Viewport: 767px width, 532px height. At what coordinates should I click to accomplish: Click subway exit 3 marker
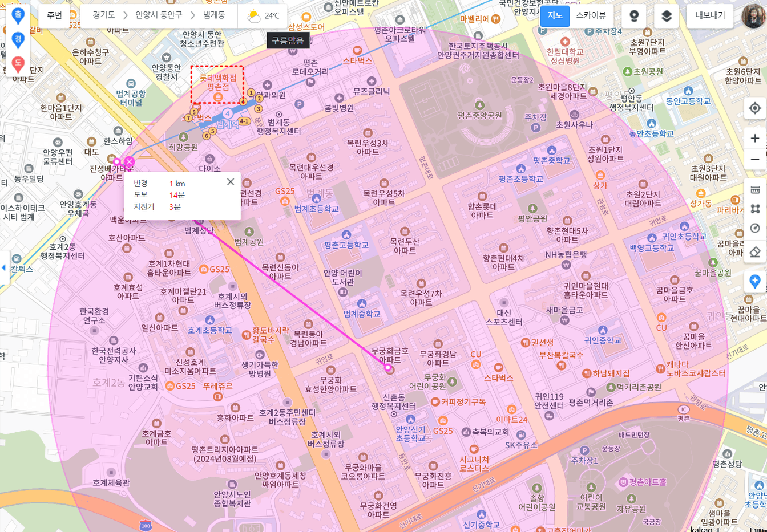pyautogui.click(x=258, y=109)
